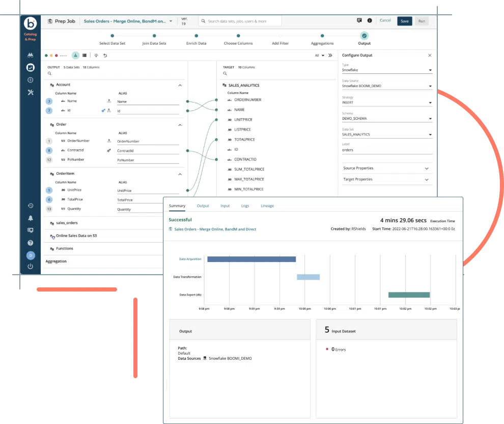Open the tools wrench icon in sidebar
The image size is (504, 424).
point(31,93)
